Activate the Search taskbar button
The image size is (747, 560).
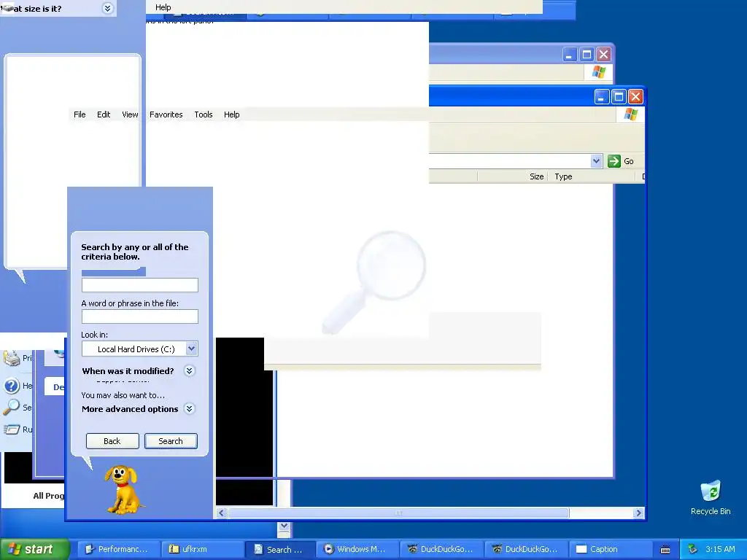coord(280,549)
